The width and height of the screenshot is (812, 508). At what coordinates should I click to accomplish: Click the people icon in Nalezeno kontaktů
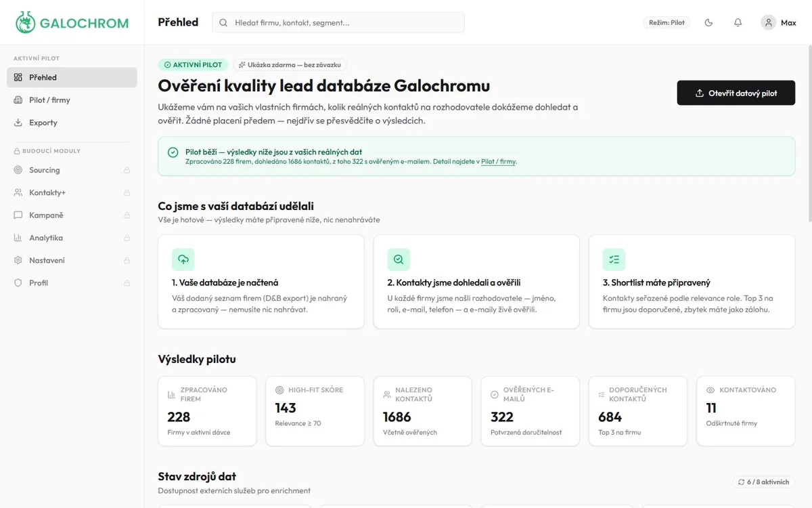click(x=387, y=394)
